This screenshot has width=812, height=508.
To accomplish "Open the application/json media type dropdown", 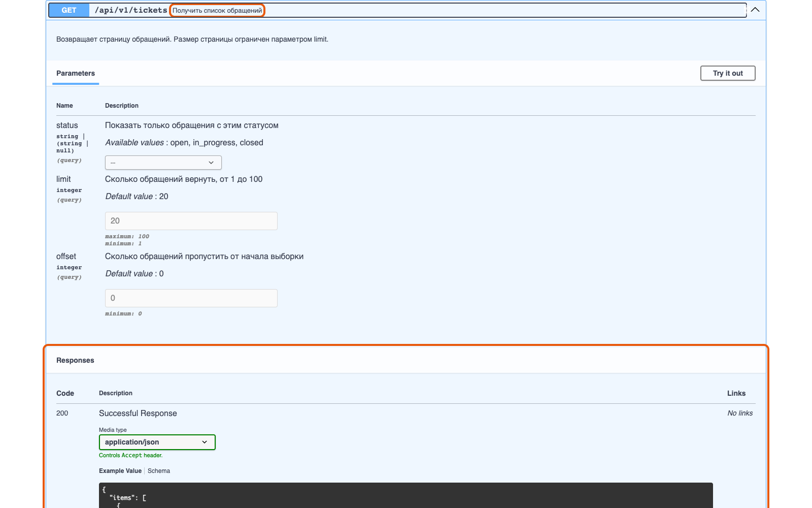I will pyautogui.click(x=157, y=442).
